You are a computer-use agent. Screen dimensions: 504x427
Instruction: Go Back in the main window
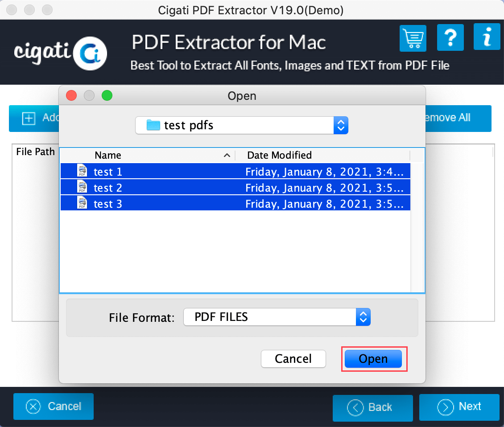[372, 408]
